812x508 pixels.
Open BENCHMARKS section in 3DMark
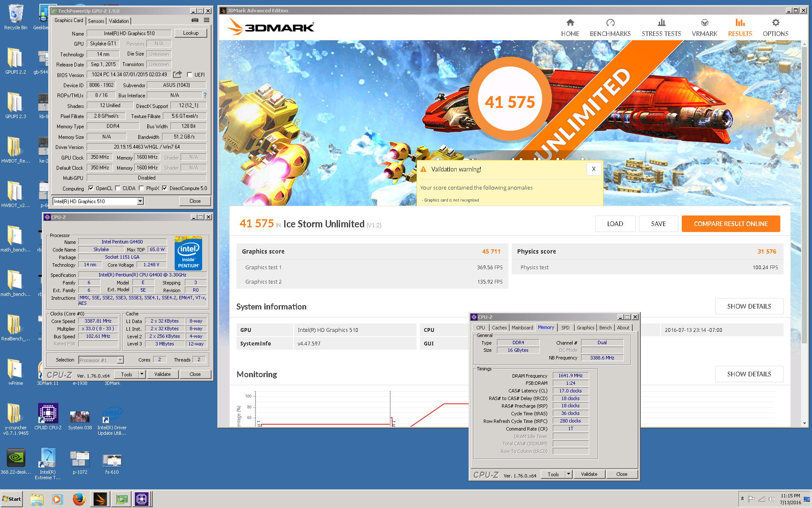click(610, 28)
